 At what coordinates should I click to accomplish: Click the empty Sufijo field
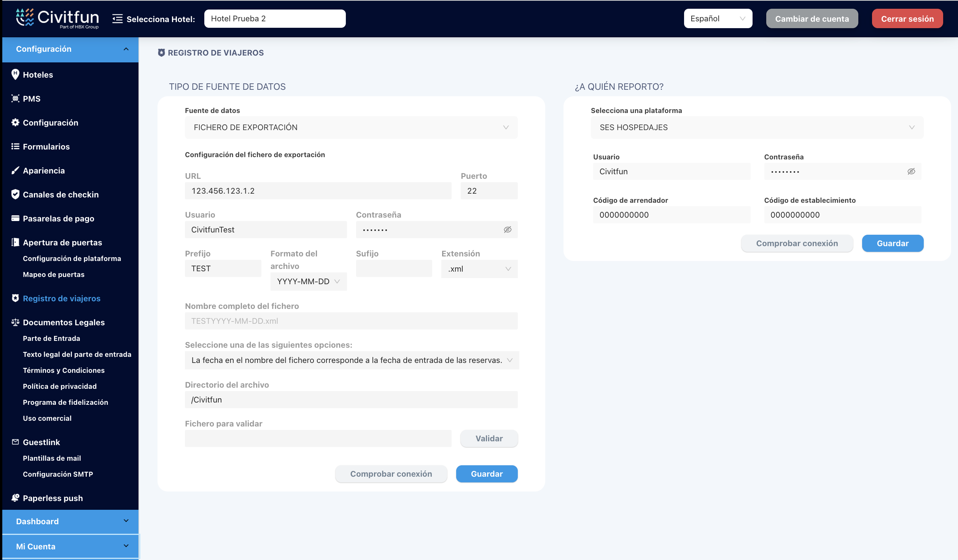[394, 269]
